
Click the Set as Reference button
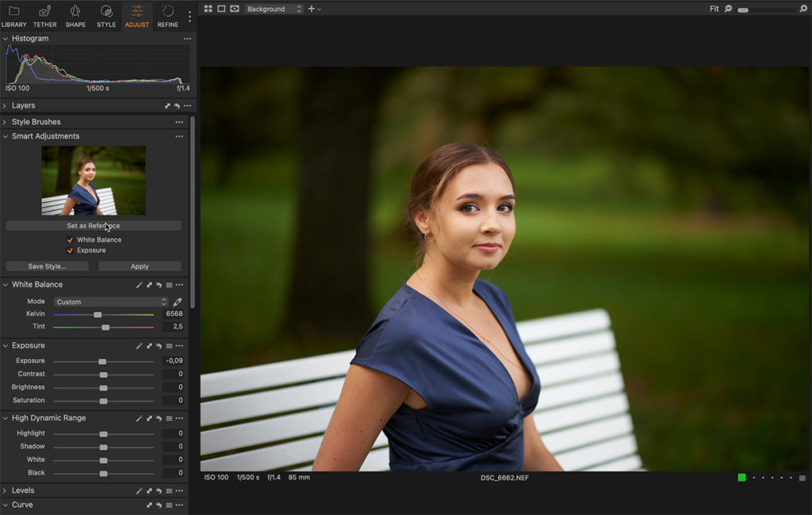click(94, 225)
